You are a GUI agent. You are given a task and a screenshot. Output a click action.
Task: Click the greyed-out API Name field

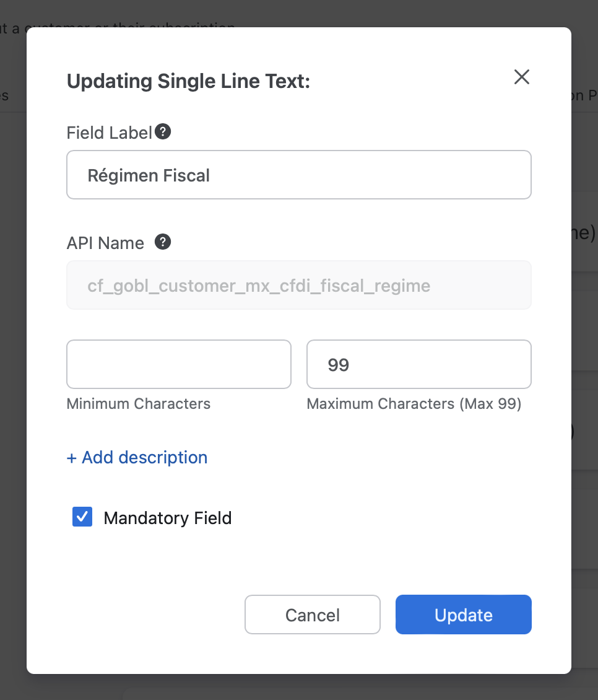pos(298,285)
